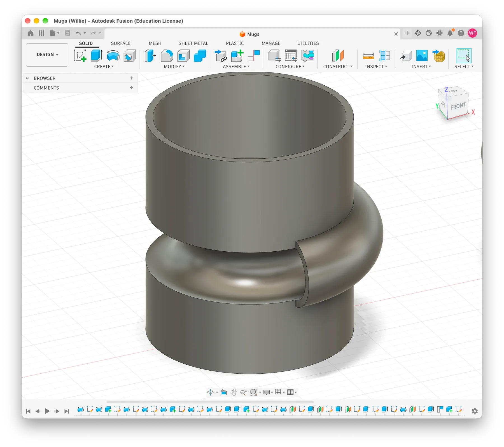Click the Orbit tool in navigation bar
The height and width of the screenshot is (447, 504).
click(211, 392)
